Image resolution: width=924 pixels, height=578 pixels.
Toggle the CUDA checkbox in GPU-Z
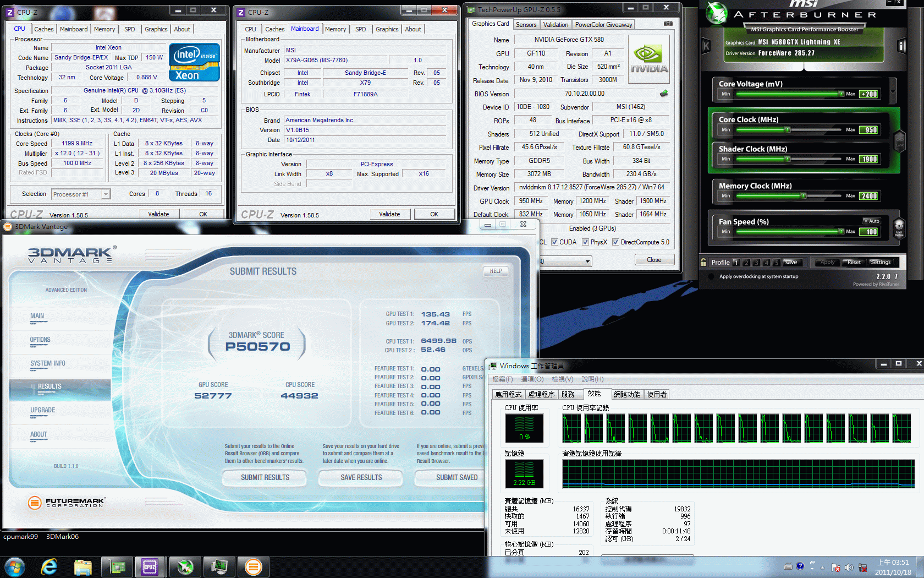tap(555, 242)
